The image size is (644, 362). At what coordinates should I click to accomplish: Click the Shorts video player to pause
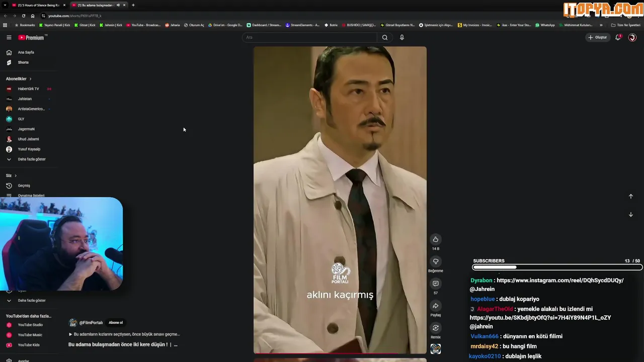coord(340,200)
